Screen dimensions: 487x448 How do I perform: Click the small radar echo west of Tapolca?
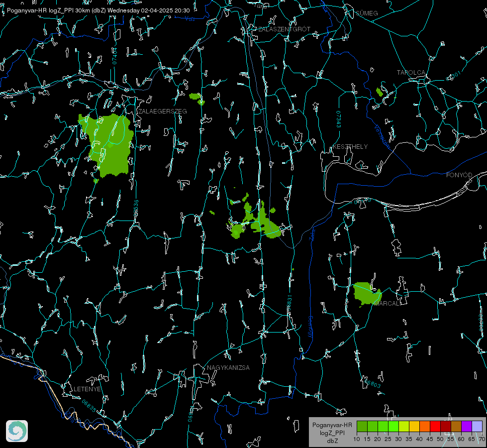tap(379, 92)
